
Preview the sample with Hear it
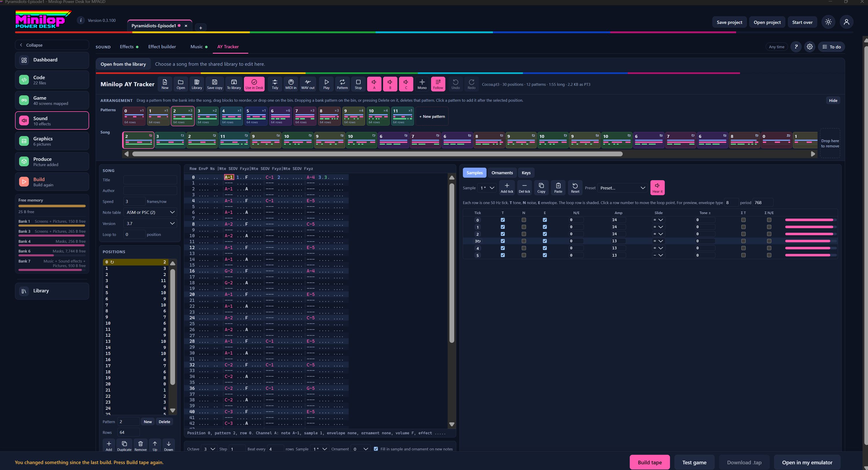657,187
